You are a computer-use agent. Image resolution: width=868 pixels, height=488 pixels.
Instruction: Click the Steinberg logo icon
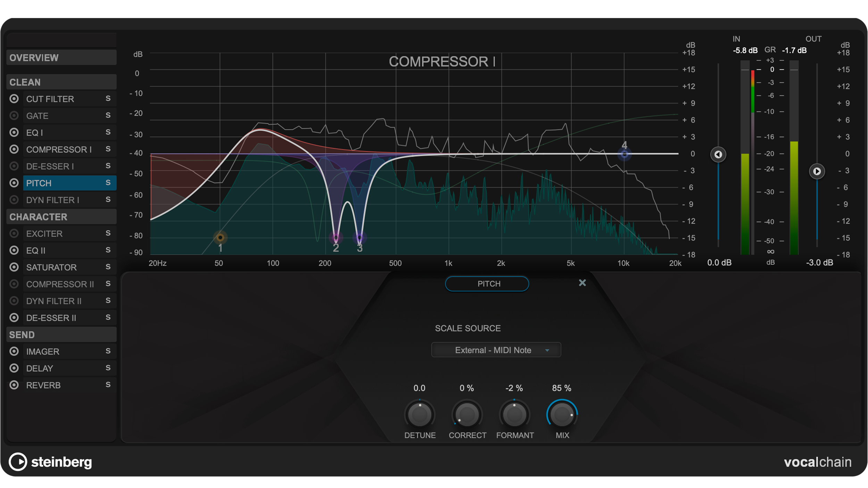coord(18,462)
